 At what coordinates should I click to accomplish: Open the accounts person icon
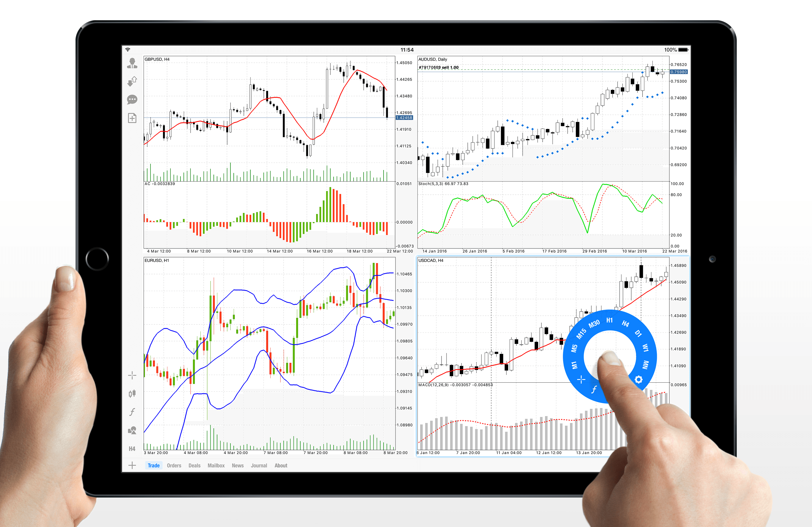click(132, 63)
